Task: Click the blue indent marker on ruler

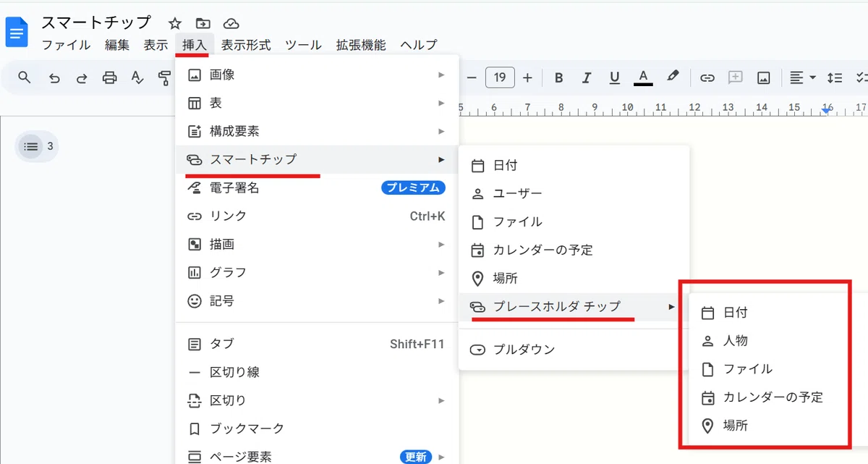Action: coord(827,111)
